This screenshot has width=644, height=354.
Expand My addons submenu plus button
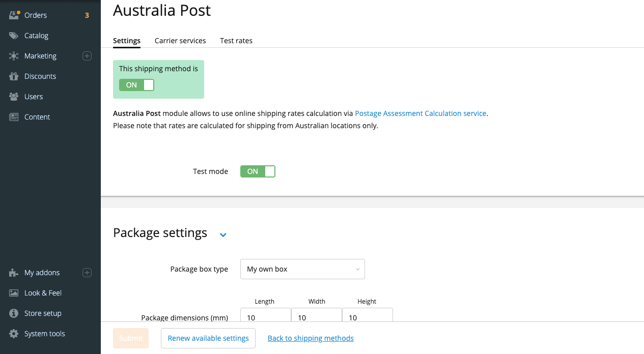tap(87, 273)
